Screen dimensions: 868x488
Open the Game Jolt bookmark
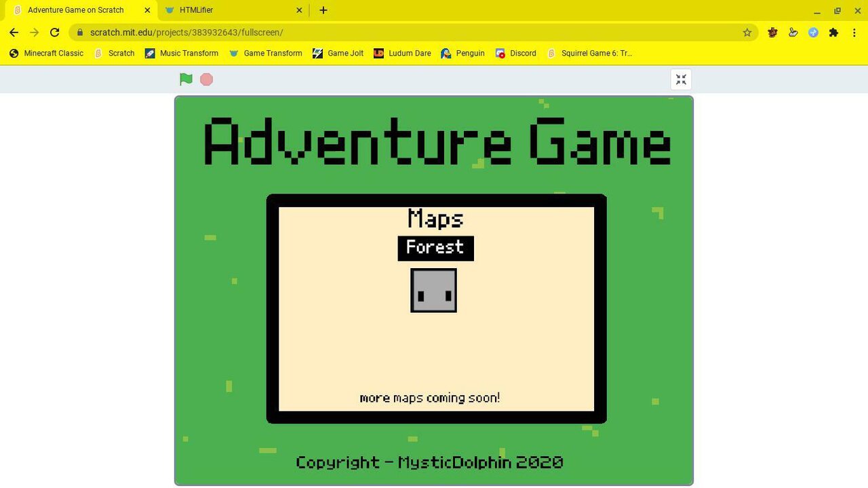click(338, 53)
